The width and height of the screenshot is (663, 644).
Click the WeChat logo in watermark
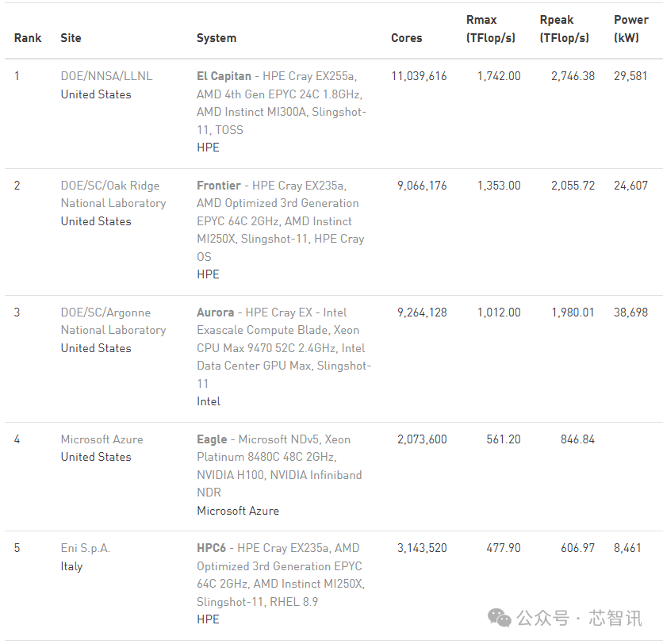click(x=500, y=618)
